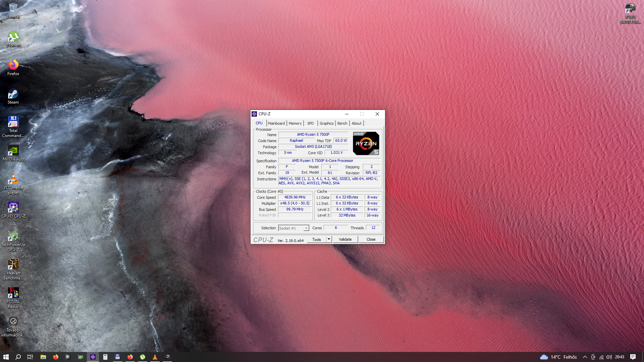Open the POSTAL Redux desktop shortcut
The image size is (644, 362).
pos(13,294)
